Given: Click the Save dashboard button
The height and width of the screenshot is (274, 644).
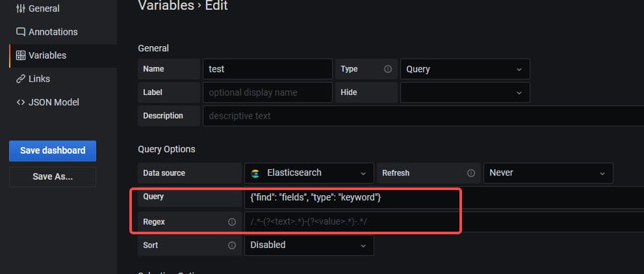Looking at the screenshot, I should point(53,150).
